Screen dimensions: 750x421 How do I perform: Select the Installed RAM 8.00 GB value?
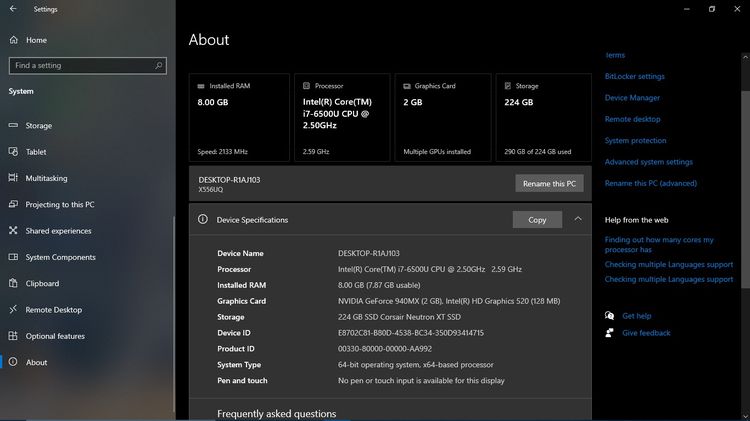coord(213,102)
